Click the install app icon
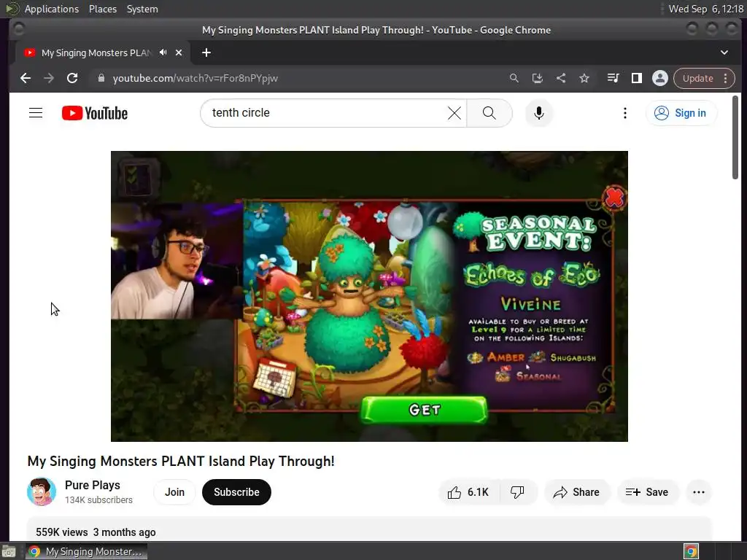 [538, 78]
